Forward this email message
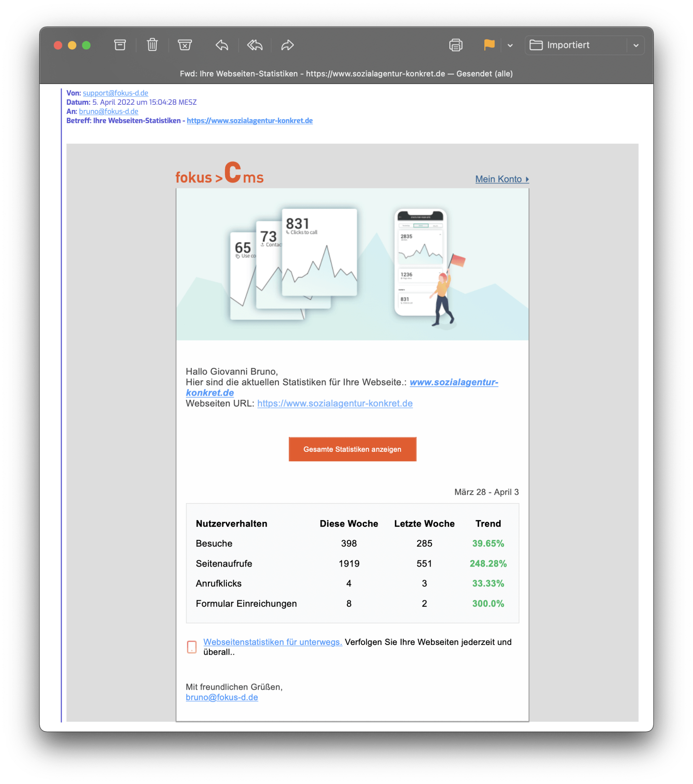Image resolution: width=693 pixels, height=784 pixels. tap(287, 45)
